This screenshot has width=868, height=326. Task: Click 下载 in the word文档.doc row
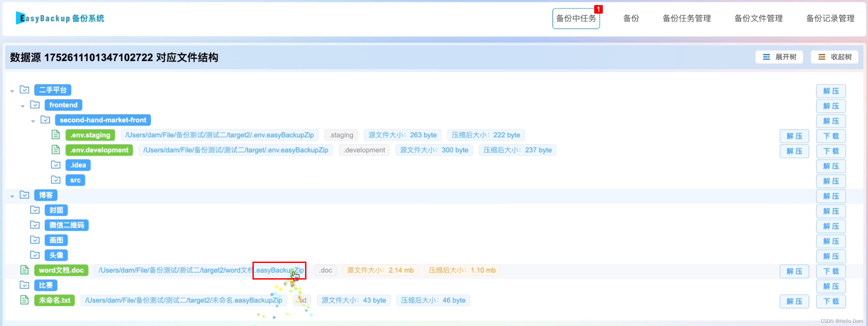(x=831, y=271)
